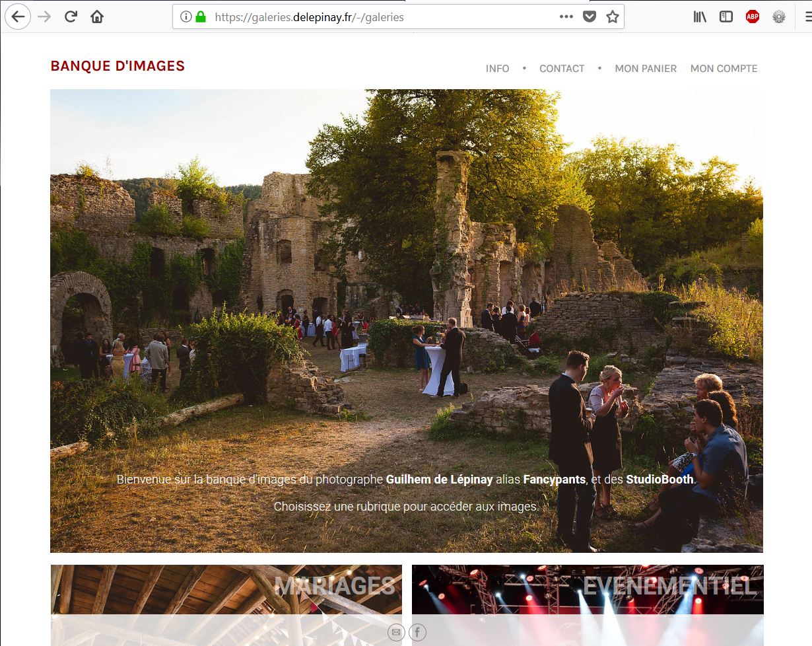Click the green padlock security icon
Screen dimensions: 812x646
pyautogui.click(x=201, y=17)
